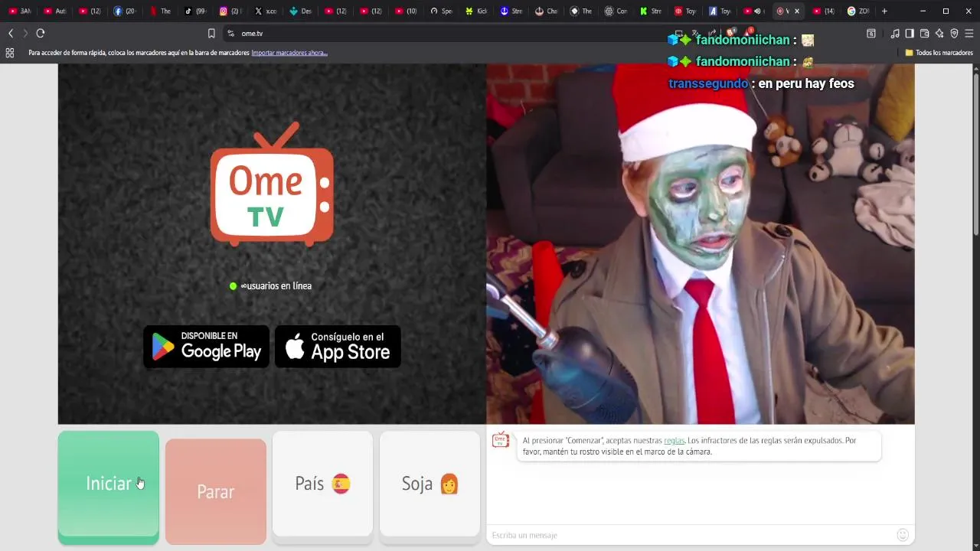Screen dimensions: 980x551
Task: Click the 'Escriba un mensaje' field
Action: (x=689, y=535)
